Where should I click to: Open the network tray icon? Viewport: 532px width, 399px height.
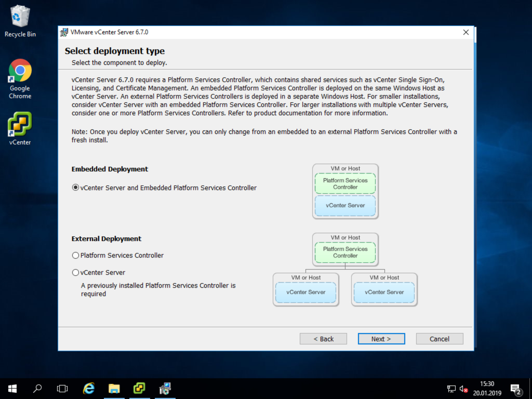pos(451,389)
